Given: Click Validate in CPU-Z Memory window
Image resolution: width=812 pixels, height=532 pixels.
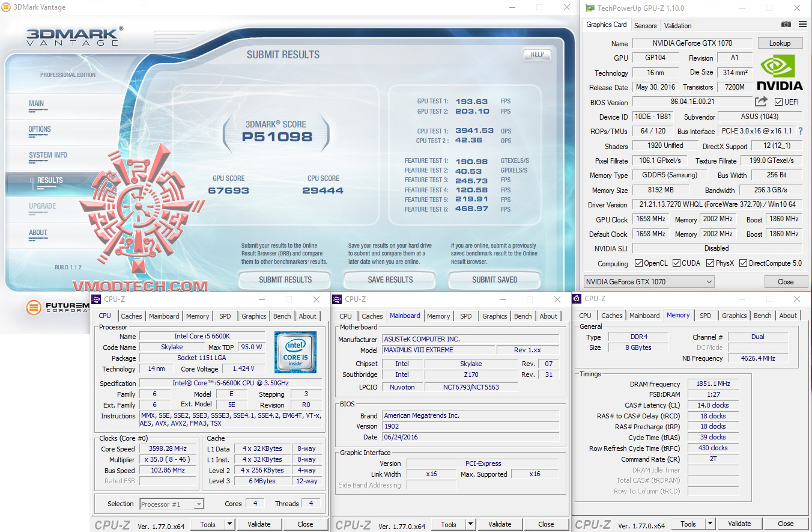Looking at the screenshot, I should tap(739, 524).
